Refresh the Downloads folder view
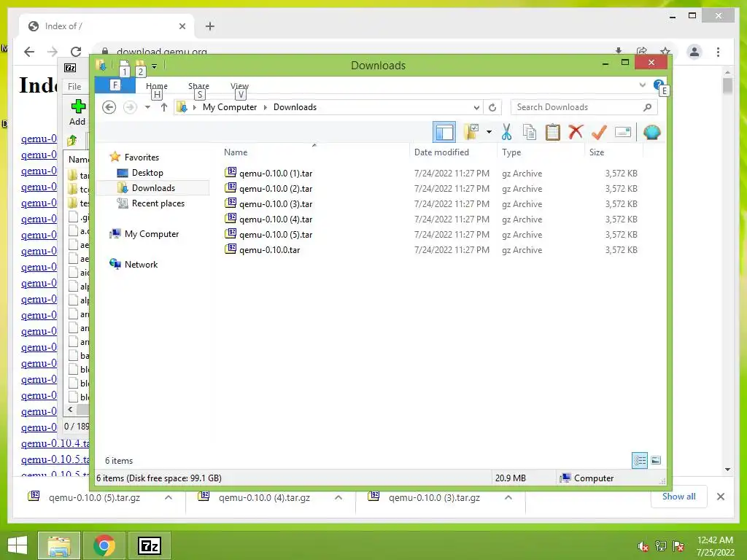Viewport: 747px width, 560px height. pyautogui.click(x=492, y=108)
